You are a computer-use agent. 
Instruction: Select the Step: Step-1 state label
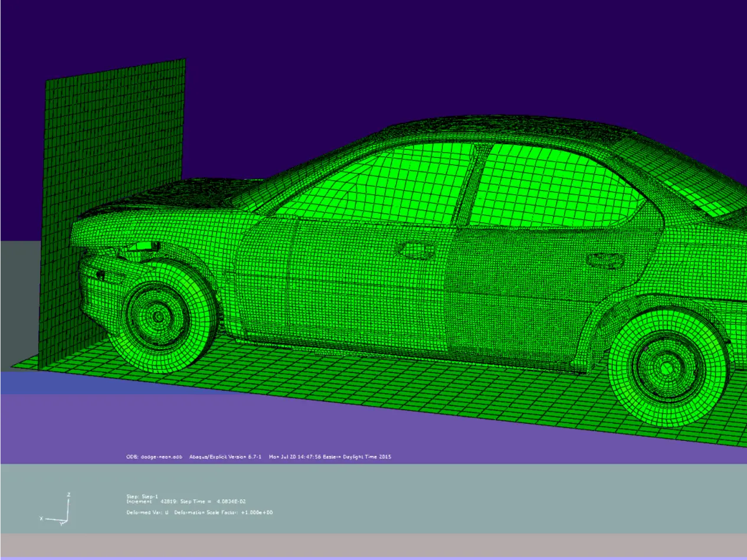(142, 496)
